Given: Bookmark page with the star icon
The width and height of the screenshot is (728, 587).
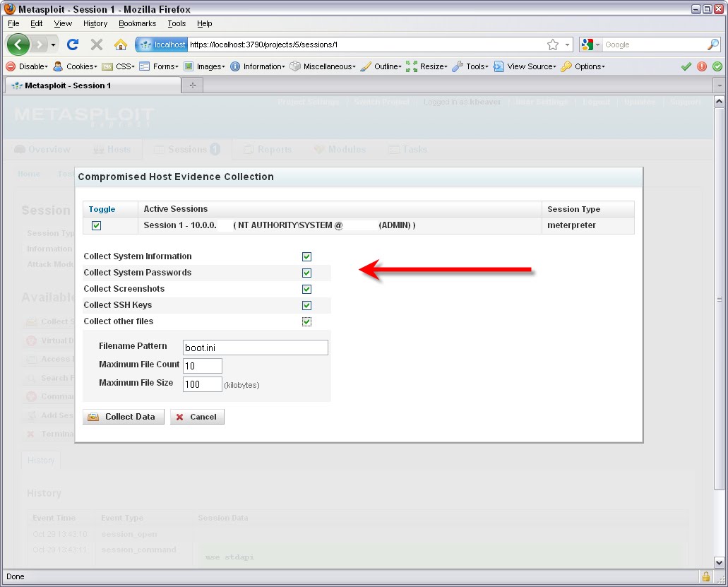Looking at the screenshot, I should (x=552, y=45).
